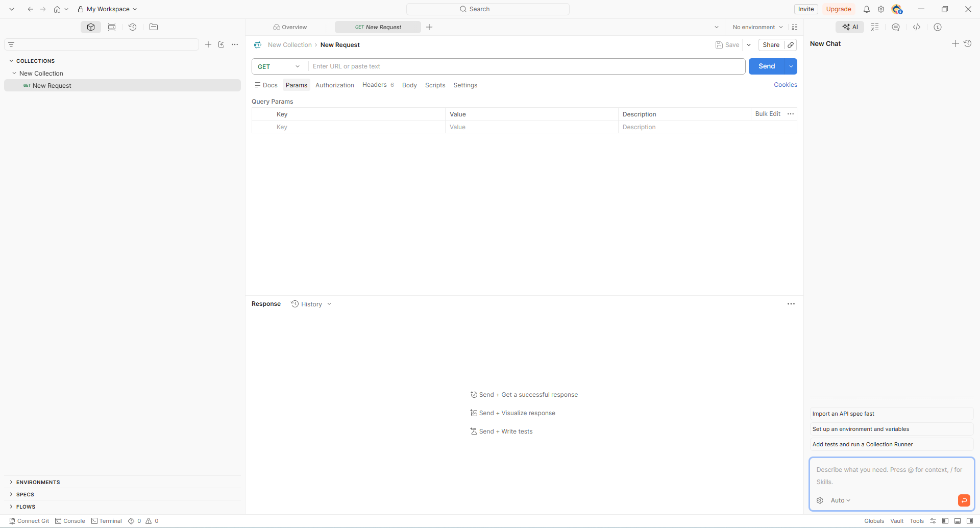Click the plus icon to create a new collection
Screen dimensions: 980x528
[208, 44]
